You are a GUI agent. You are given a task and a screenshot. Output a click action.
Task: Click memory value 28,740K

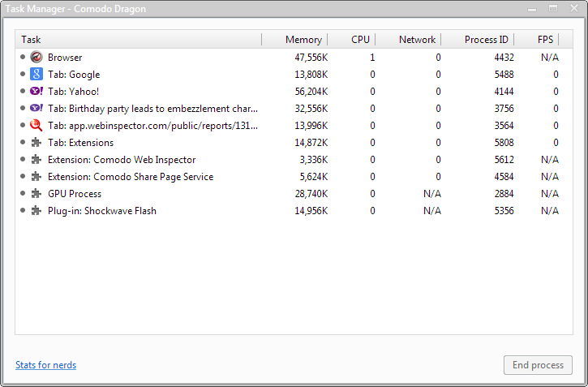coord(311,193)
